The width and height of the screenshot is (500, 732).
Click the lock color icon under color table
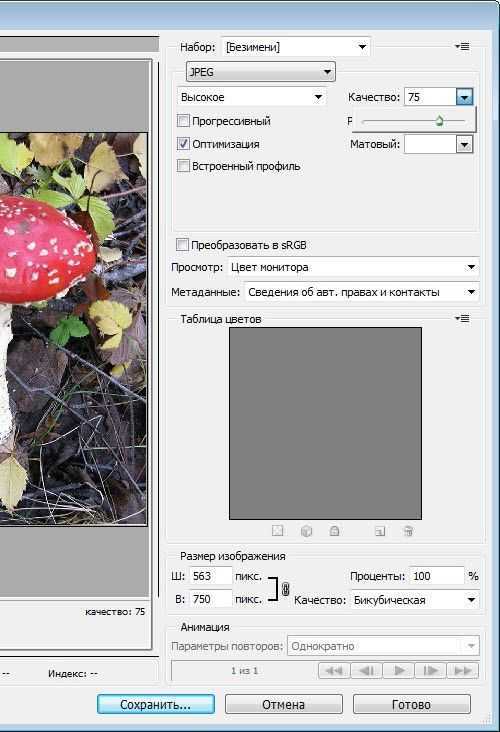[334, 531]
